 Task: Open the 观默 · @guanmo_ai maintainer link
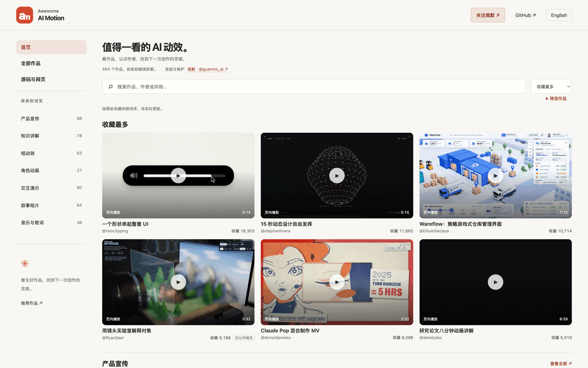[x=208, y=69]
